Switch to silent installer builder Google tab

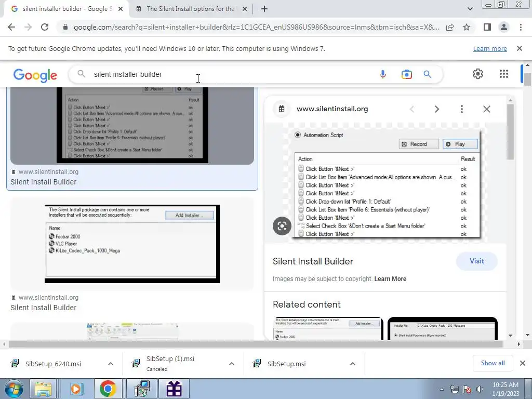point(66,9)
